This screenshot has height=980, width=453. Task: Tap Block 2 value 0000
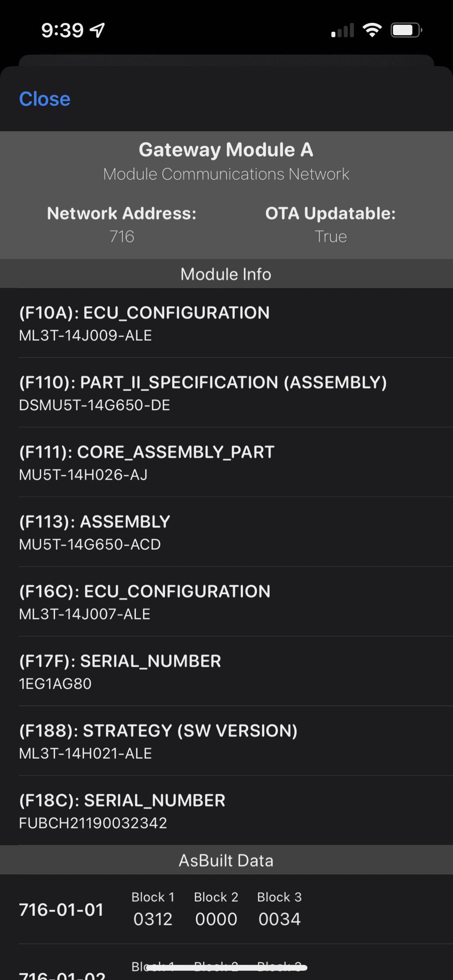coord(216,919)
